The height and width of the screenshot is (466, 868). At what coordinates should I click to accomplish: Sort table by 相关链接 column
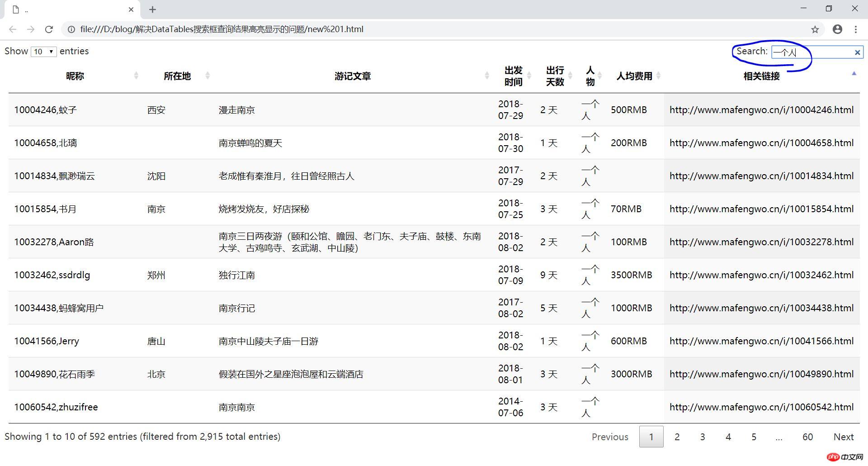point(761,76)
